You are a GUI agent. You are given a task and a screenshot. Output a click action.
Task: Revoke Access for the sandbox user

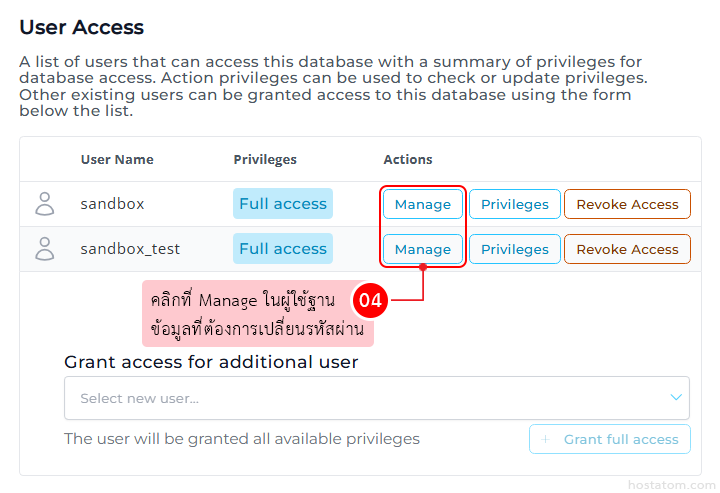click(627, 204)
